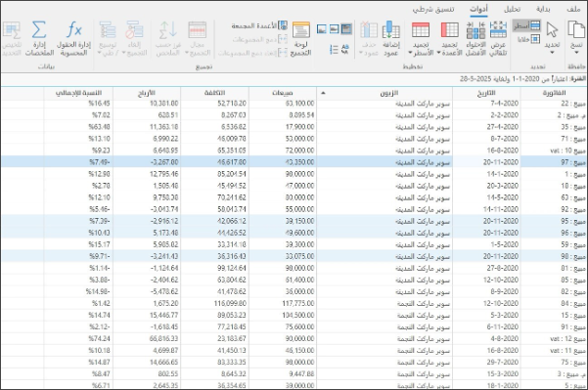Sort by the Invoice (الفاتورة) column header
The image size is (588, 390).
(554, 93)
